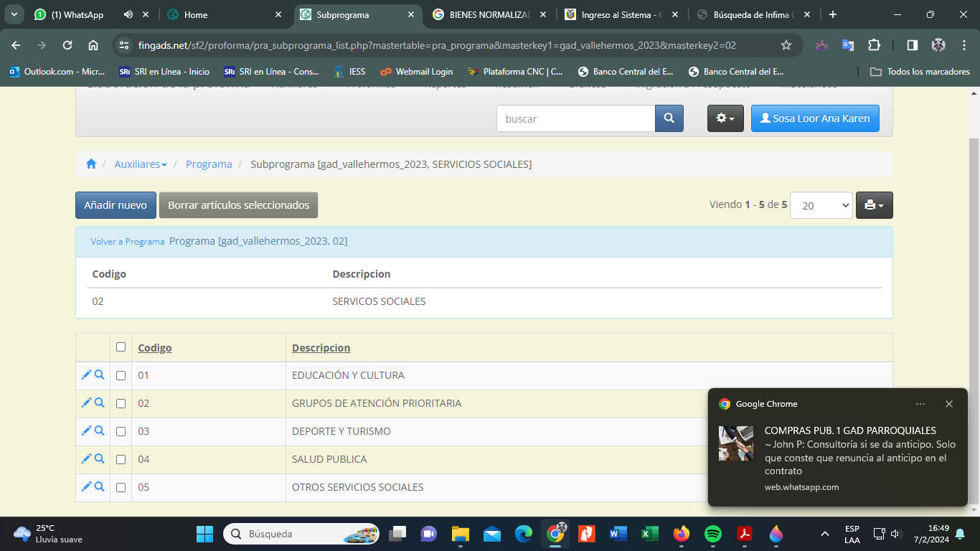Open the Auxiliares breadcrumb menu
The image size is (980, 551).
pos(141,164)
